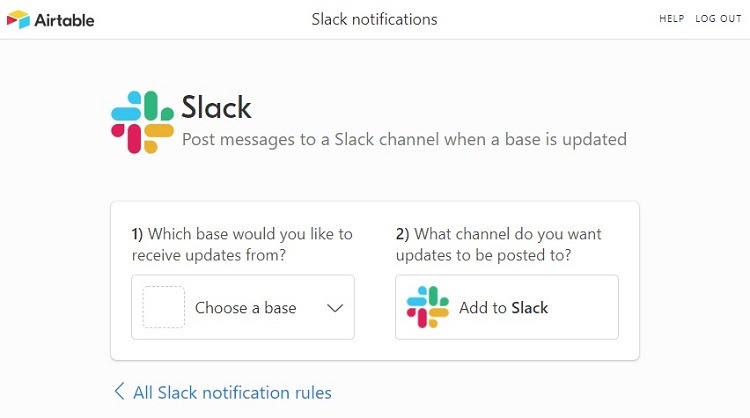The image size is (750, 418).
Task: Click the 'Choose a base' placeholder text
Action: coord(245,308)
